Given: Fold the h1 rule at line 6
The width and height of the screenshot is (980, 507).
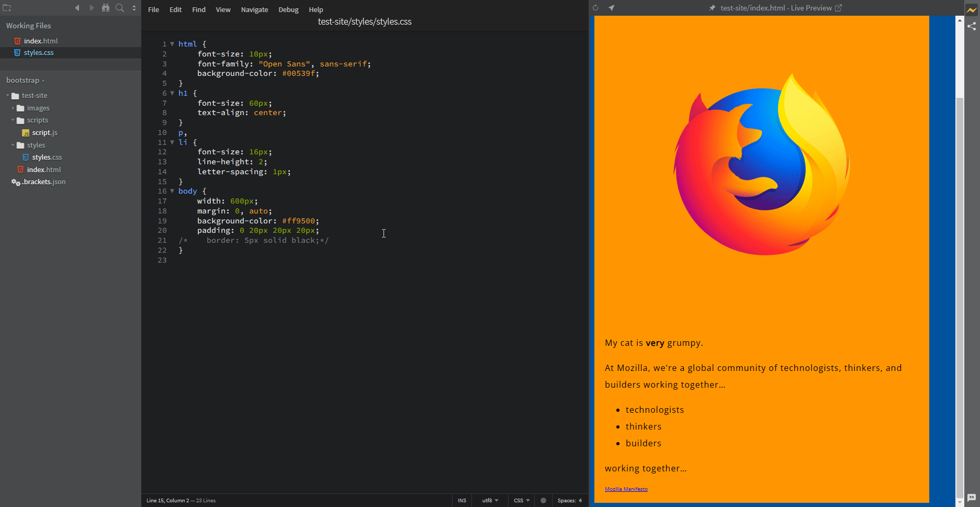Looking at the screenshot, I should [172, 93].
